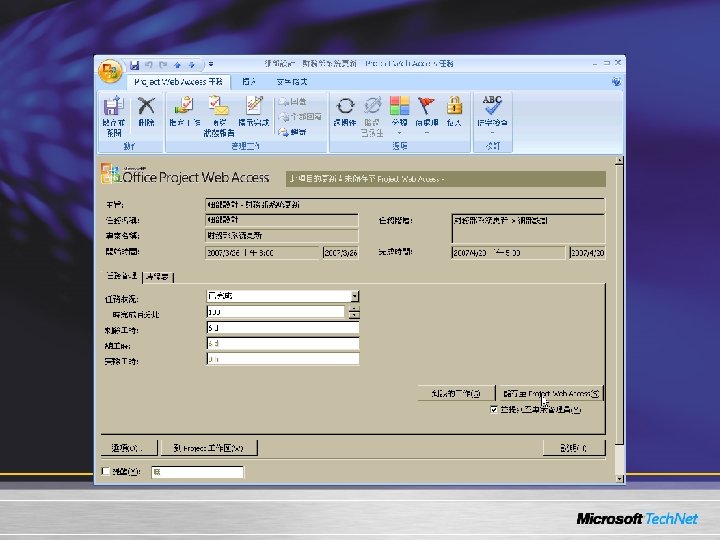Screen dimensions: 720x540
Task: Click the button left of Project Web Access button
Action: [456, 393]
